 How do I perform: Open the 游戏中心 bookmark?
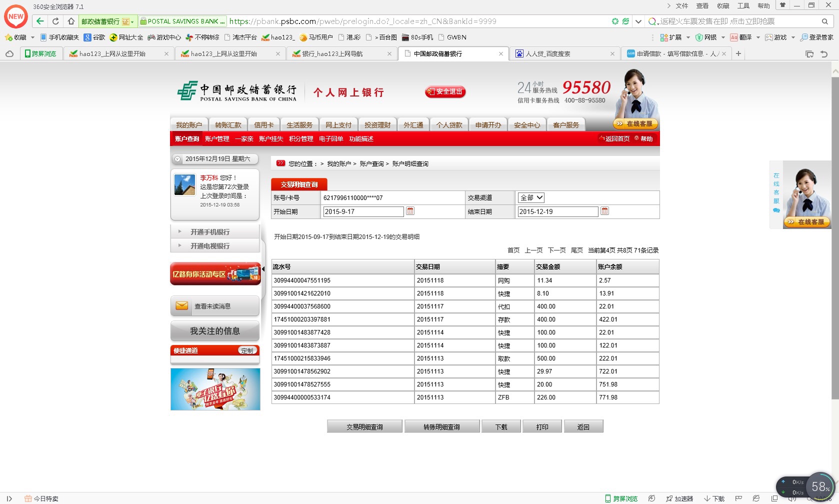click(164, 37)
